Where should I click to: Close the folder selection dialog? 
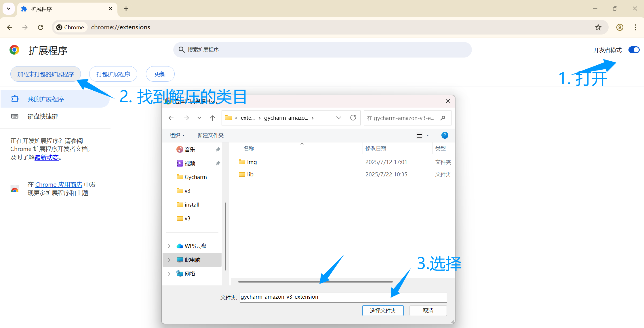(x=448, y=101)
